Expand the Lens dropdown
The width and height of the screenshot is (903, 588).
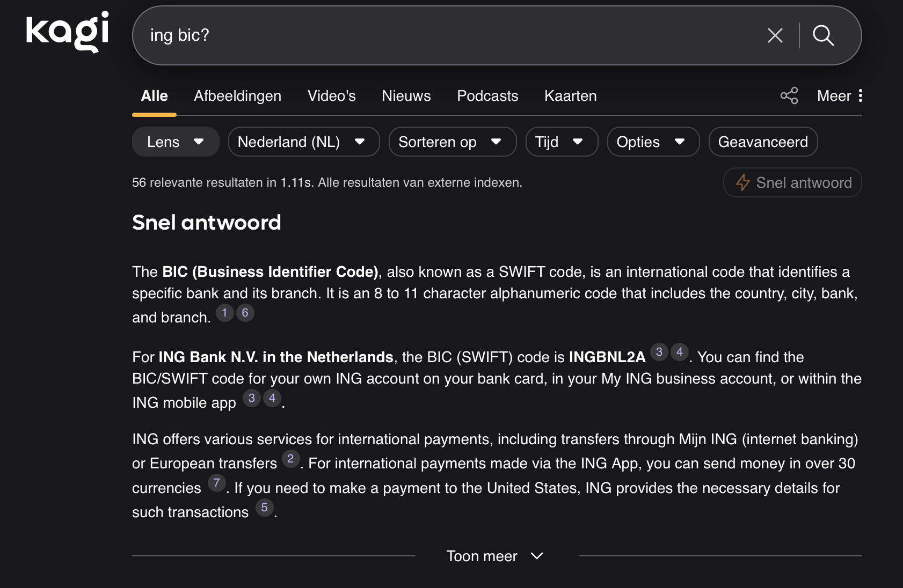pyautogui.click(x=176, y=142)
